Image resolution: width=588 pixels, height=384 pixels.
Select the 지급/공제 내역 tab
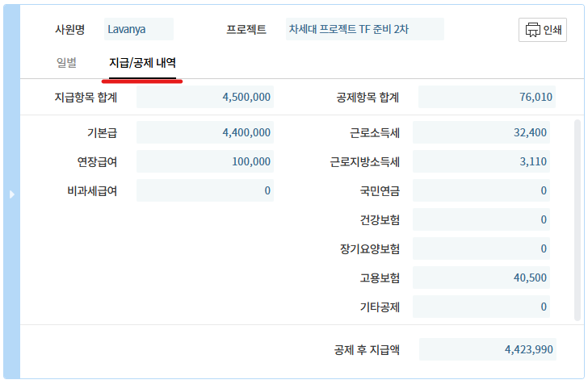142,62
